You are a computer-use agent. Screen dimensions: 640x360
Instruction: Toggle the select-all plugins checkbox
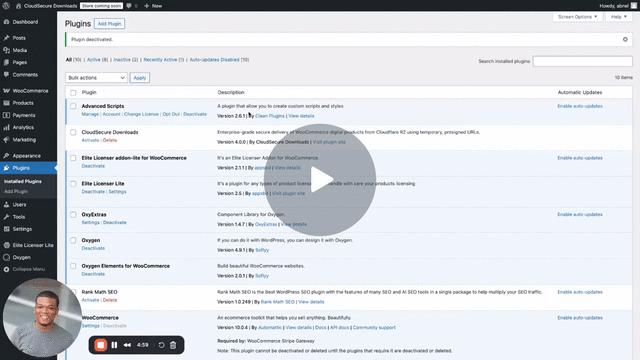click(x=73, y=93)
